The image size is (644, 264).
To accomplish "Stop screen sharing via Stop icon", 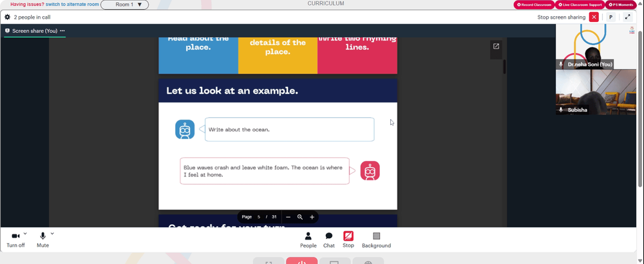I will (x=348, y=240).
